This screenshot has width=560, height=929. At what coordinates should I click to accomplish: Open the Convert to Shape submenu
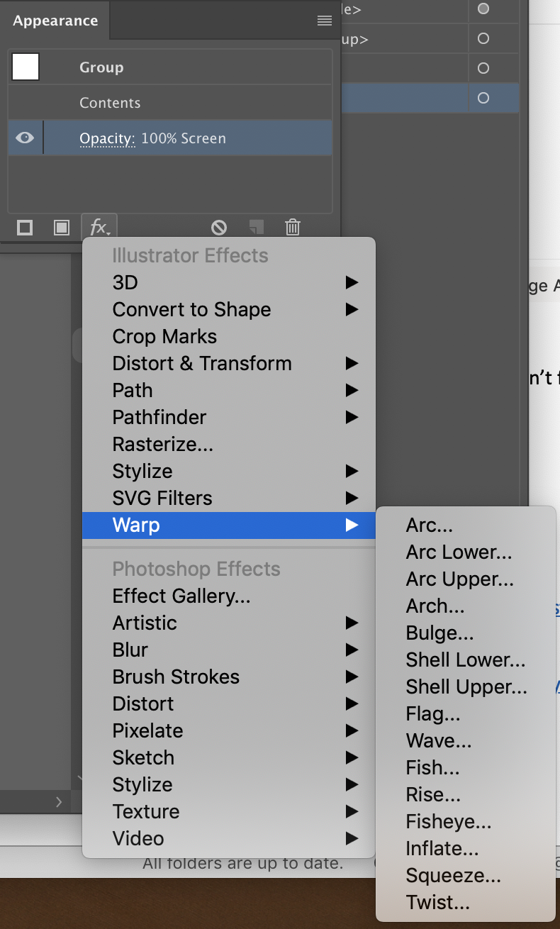tap(229, 309)
